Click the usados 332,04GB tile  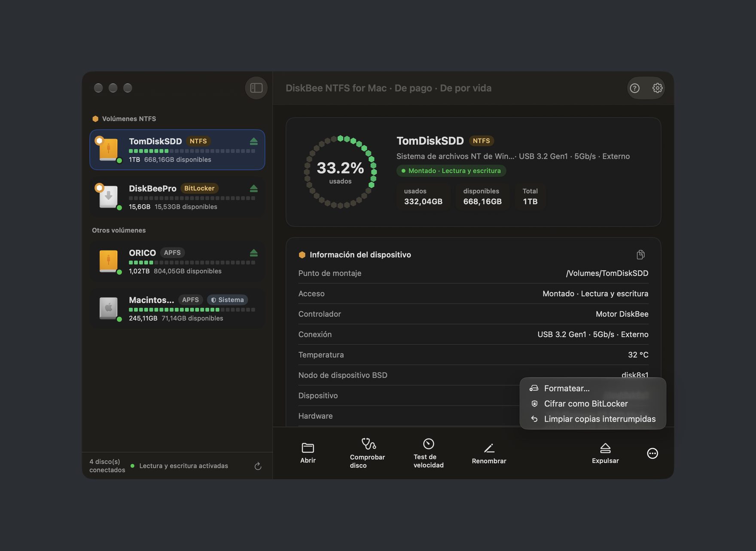[423, 196]
